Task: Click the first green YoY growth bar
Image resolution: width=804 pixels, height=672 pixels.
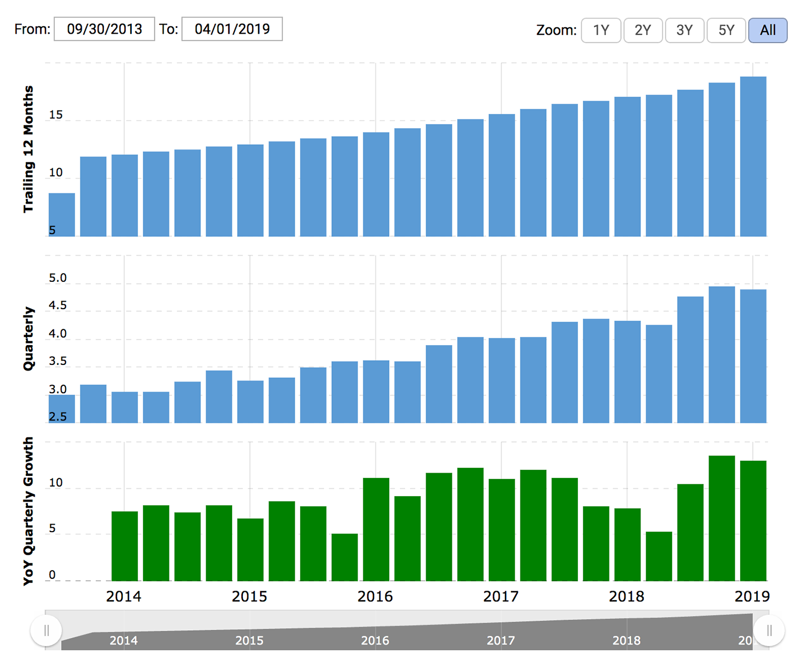Action: pos(124,546)
